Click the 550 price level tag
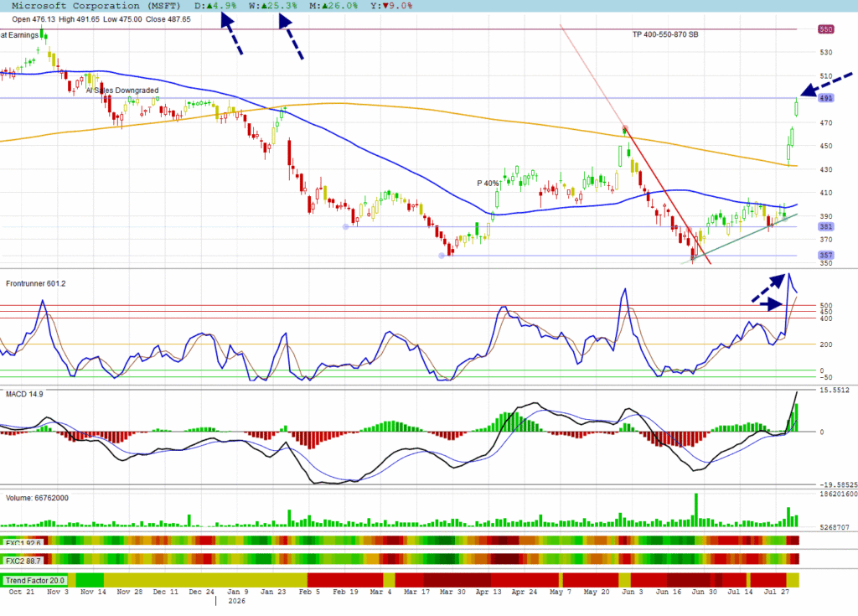 coord(825,29)
